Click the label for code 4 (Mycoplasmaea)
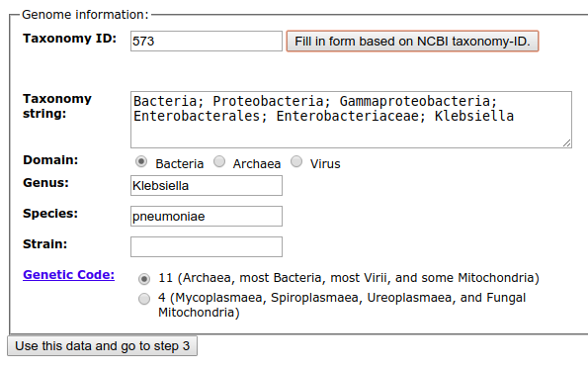Viewport: 588px width, 371px height. click(342, 305)
